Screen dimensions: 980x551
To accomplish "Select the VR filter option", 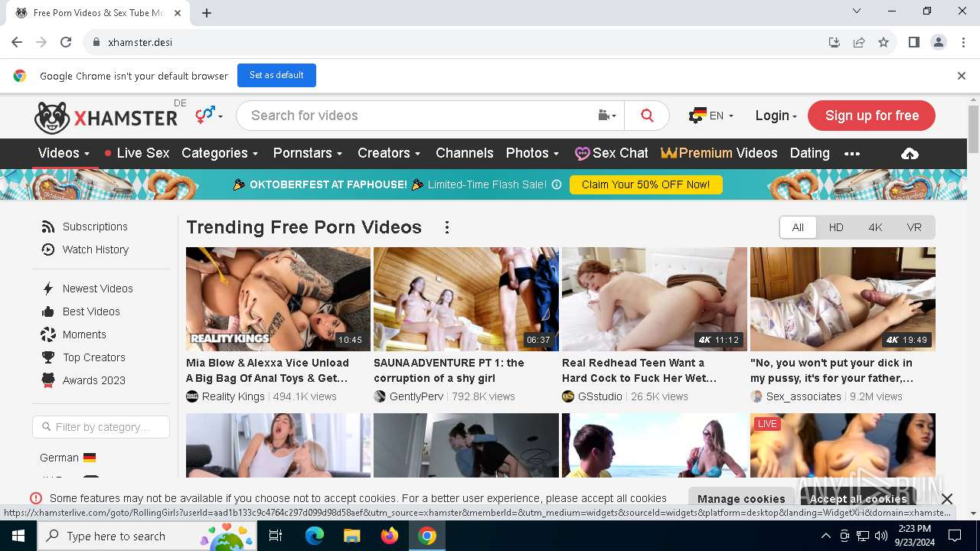I will [x=914, y=227].
